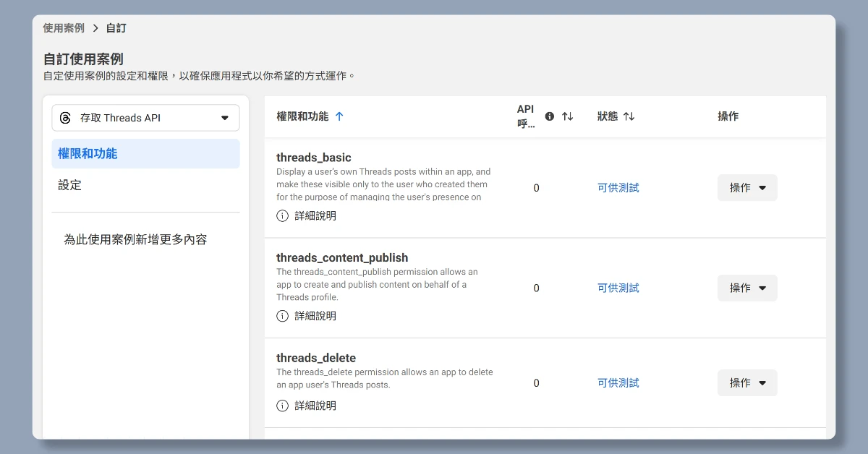The height and width of the screenshot is (454, 868).
Task: Select the 權限和功能 sidebar item
Action: (145, 153)
